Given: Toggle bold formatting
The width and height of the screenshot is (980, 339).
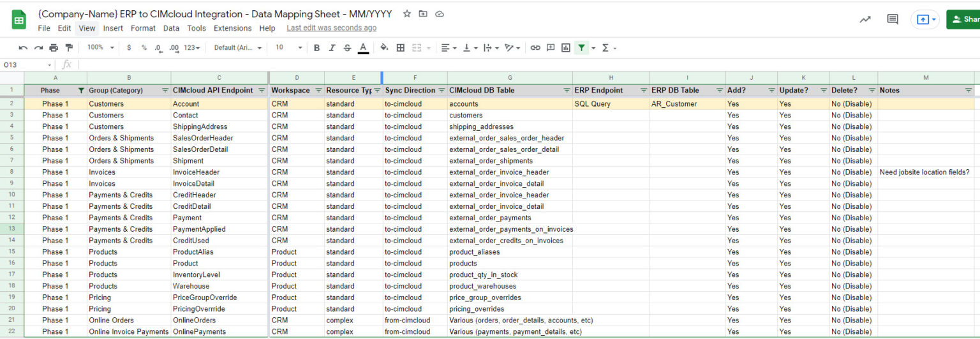Looking at the screenshot, I should [x=316, y=48].
